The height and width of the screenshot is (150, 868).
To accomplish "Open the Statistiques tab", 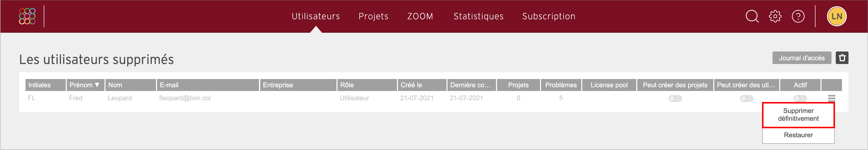I will [x=478, y=16].
